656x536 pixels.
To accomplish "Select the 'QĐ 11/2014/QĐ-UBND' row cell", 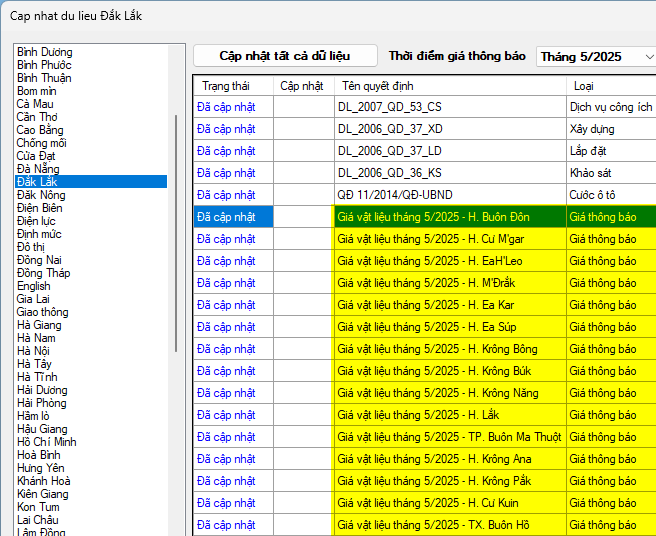I will (x=450, y=195).
